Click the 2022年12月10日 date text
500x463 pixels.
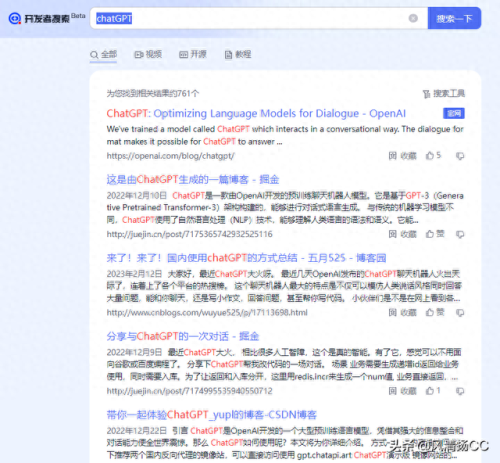coord(137,196)
